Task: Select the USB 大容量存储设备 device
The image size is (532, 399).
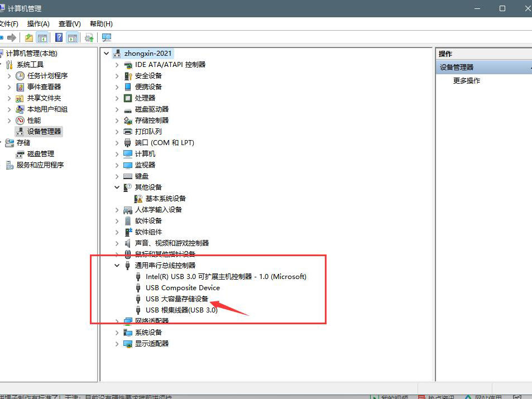Action: [x=177, y=299]
